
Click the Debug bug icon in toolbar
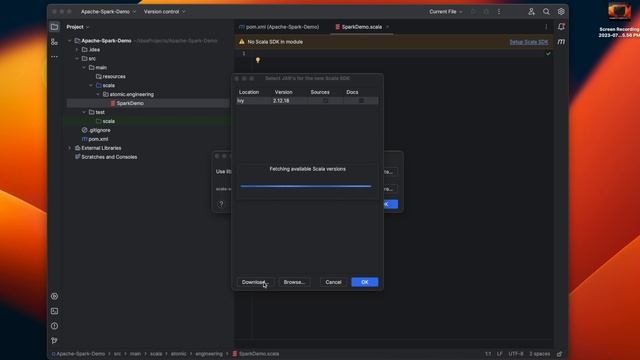click(x=486, y=12)
